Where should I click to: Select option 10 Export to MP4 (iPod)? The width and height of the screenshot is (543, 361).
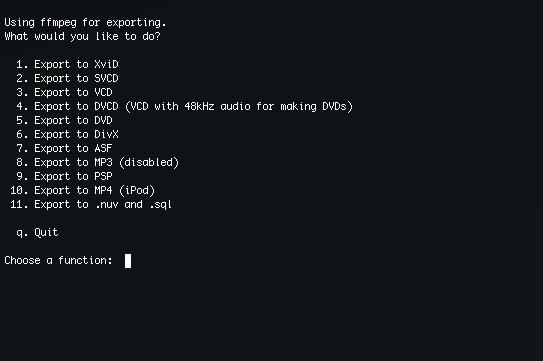[x=82, y=191]
